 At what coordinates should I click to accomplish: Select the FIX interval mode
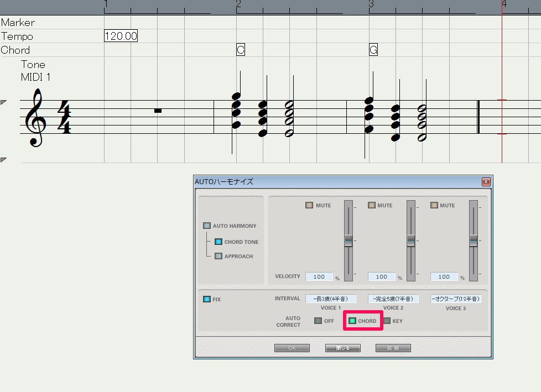(x=207, y=299)
